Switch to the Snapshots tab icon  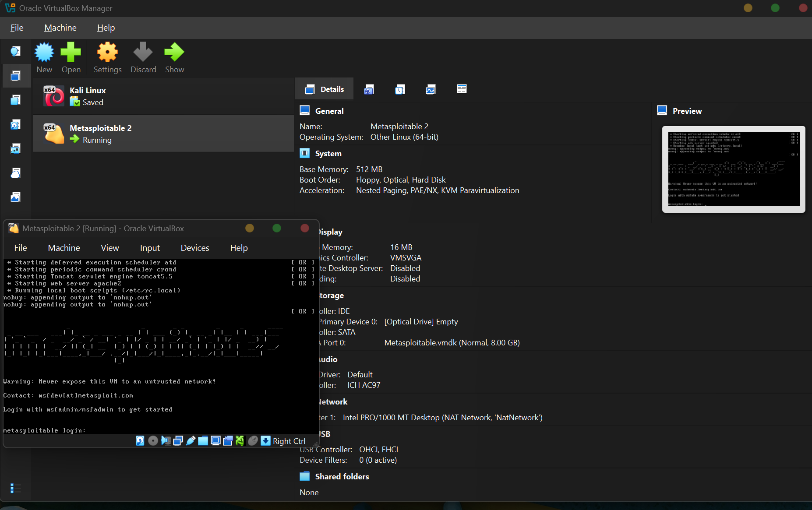pyautogui.click(x=369, y=89)
